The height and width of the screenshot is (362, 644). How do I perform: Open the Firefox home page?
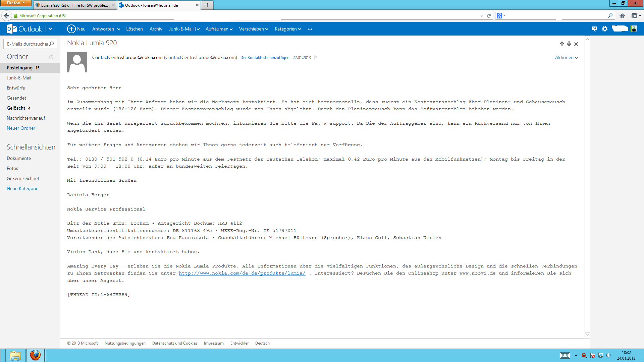click(x=622, y=16)
